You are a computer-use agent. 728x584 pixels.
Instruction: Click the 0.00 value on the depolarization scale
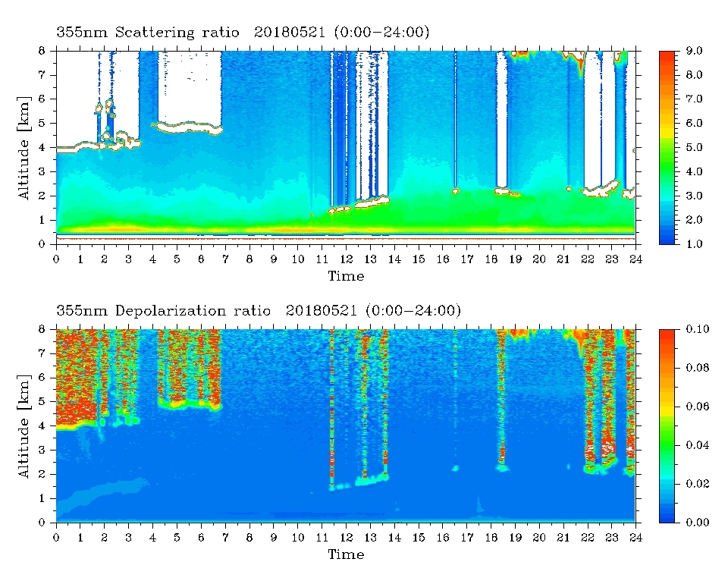[x=698, y=523]
